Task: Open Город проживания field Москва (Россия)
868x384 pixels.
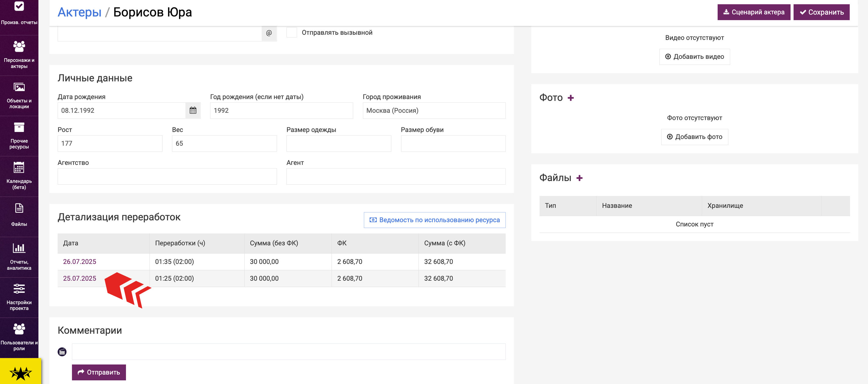Action: [434, 111]
